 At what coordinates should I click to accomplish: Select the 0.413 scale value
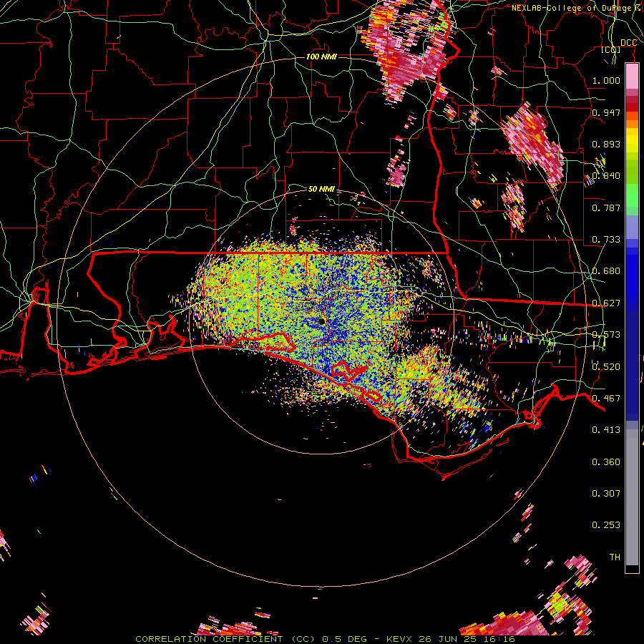click(606, 430)
